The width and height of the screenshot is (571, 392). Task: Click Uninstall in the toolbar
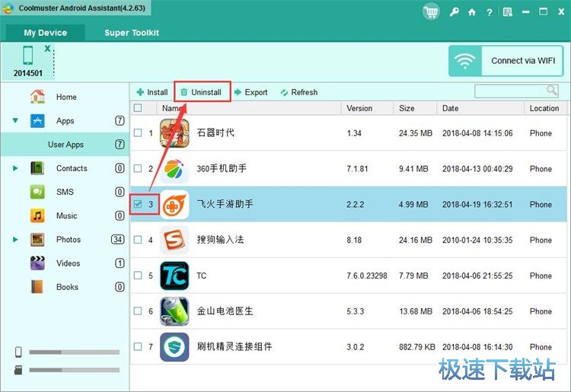pyautogui.click(x=202, y=92)
